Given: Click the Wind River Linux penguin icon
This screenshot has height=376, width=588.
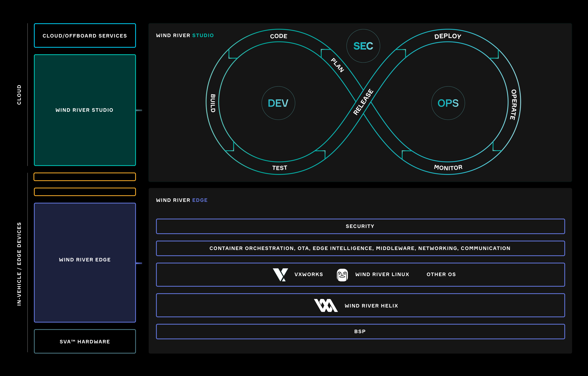Looking at the screenshot, I should 342,275.
